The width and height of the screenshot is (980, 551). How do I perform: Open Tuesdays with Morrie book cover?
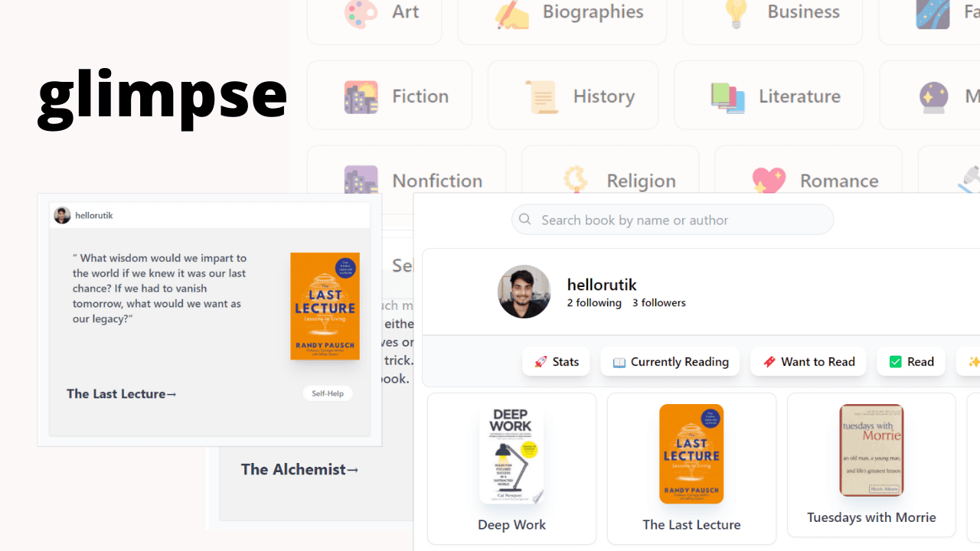pyautogui.click(x=871, y=450)
